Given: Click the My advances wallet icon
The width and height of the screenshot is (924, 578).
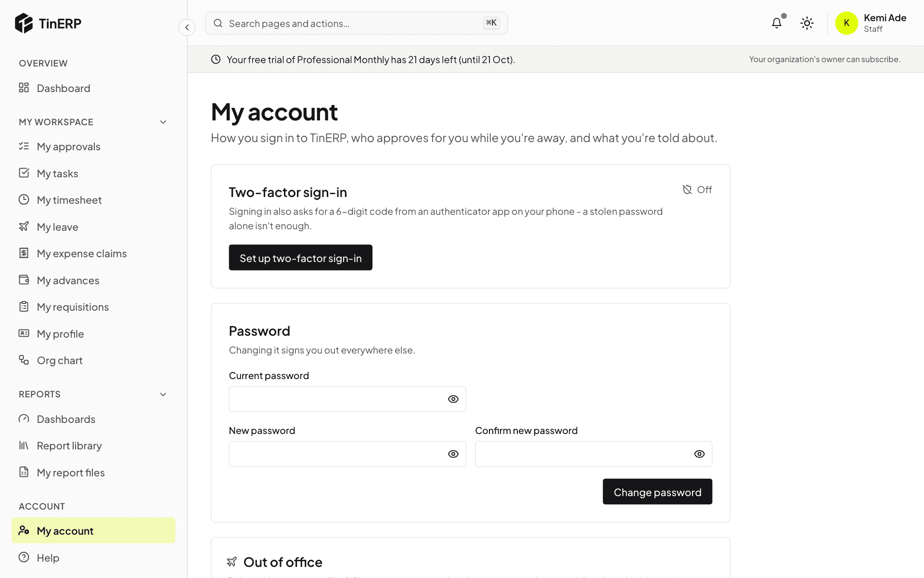Looking at the screenshot, I should click(24, 280).
